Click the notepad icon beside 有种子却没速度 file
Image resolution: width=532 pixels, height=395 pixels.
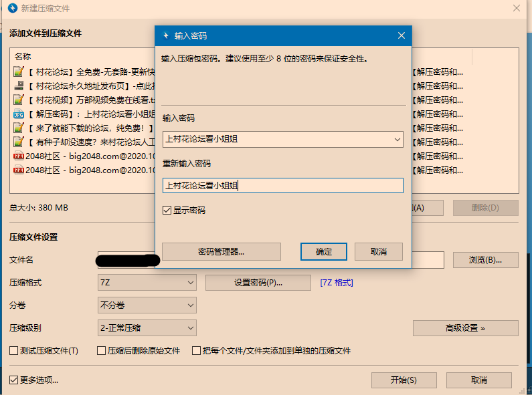(x=18, y=142)
